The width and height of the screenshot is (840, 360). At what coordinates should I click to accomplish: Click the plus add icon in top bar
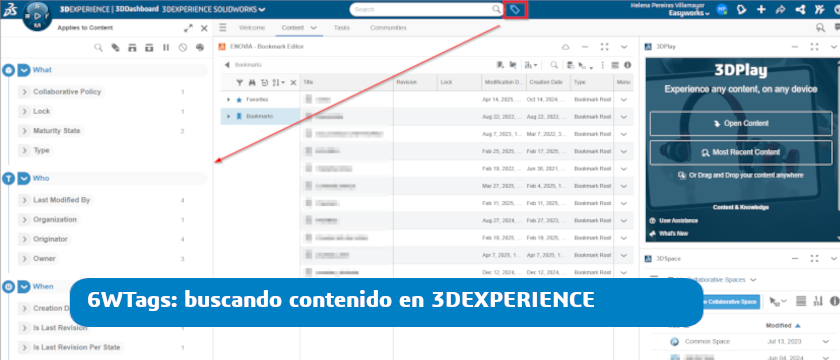pyautogui.click(x=761, y=10)
